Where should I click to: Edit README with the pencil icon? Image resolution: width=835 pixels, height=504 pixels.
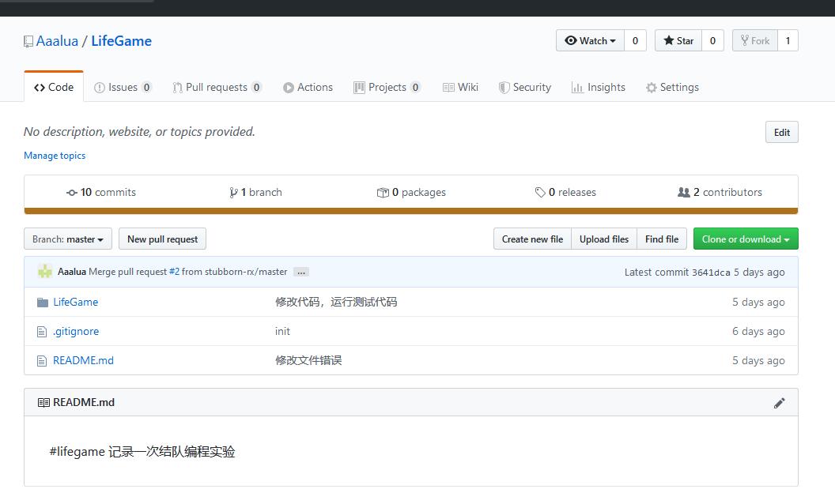[779, 403]
